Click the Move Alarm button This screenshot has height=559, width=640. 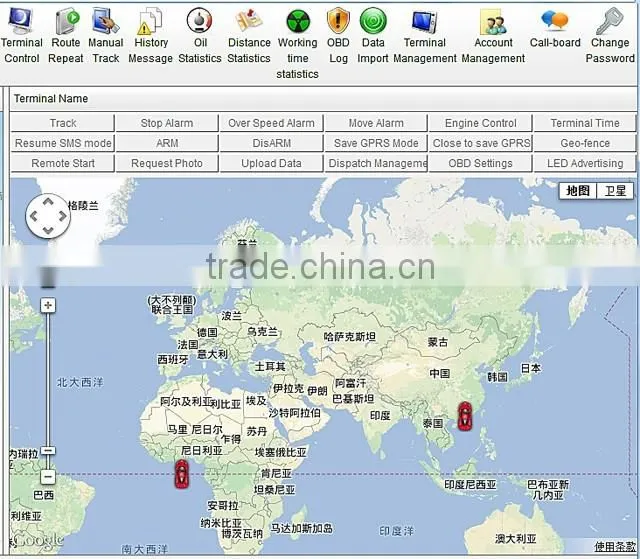coord(376,123)
